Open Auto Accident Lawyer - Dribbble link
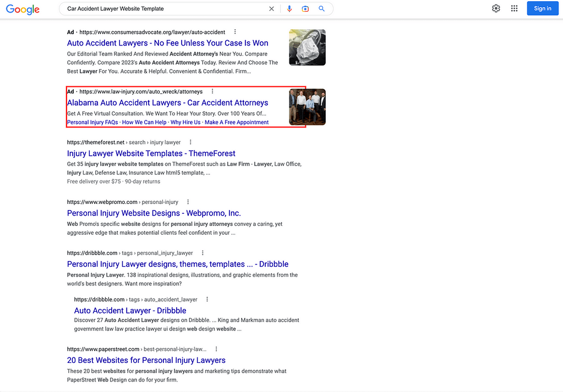The height and width of the screenshot is (392, 563). [x=130, y=311]
